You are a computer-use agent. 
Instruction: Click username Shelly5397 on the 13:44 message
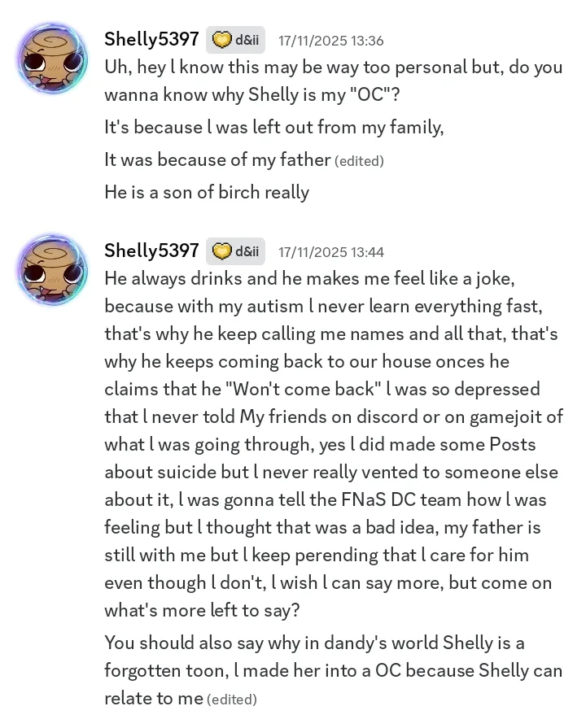151,251
